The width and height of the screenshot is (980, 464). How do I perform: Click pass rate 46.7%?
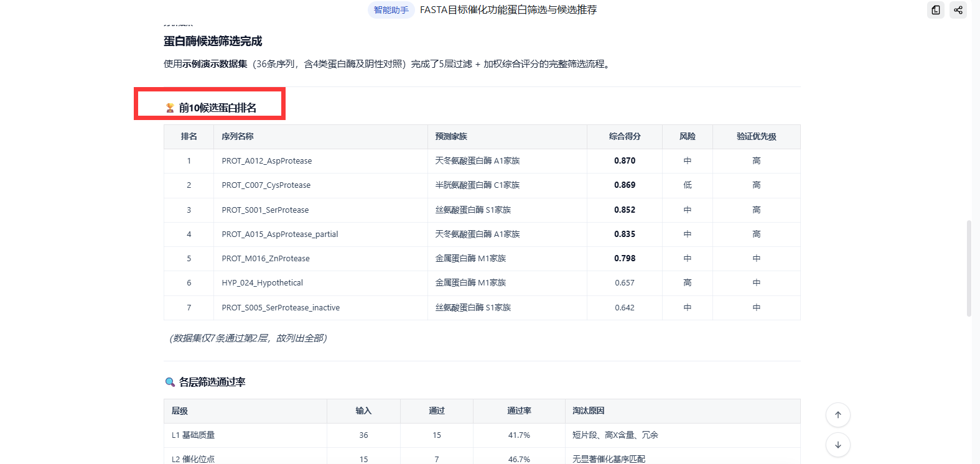click(519, 460)
